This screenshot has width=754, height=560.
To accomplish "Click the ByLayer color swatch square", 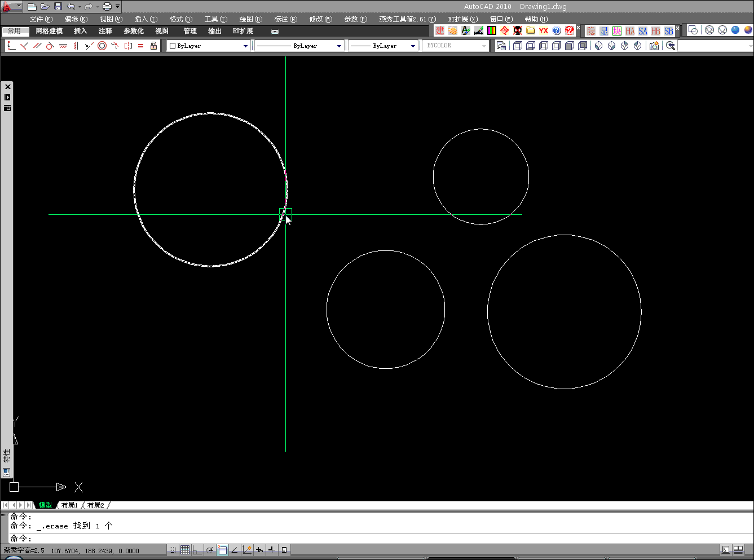I will [x=173, y=46].
